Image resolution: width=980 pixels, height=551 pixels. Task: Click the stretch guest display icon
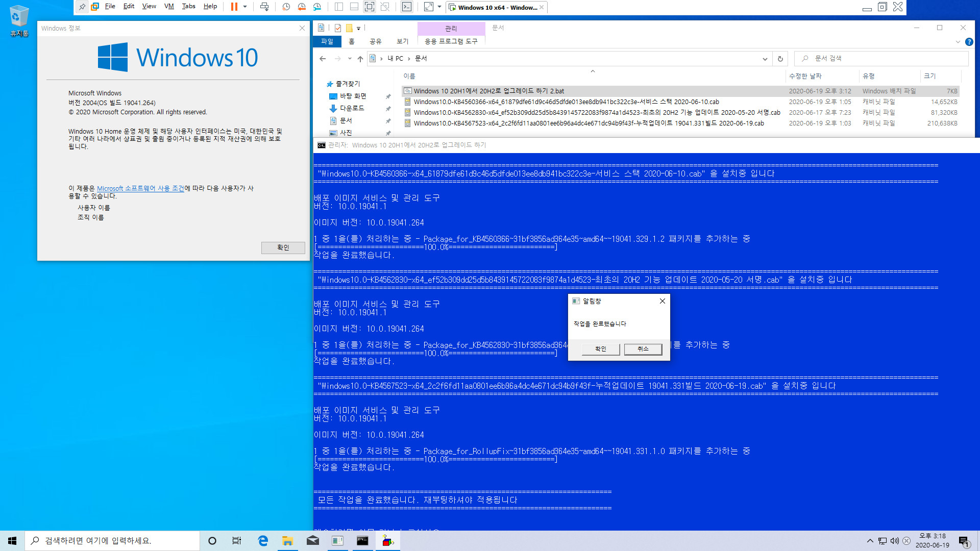coord(429,7)
